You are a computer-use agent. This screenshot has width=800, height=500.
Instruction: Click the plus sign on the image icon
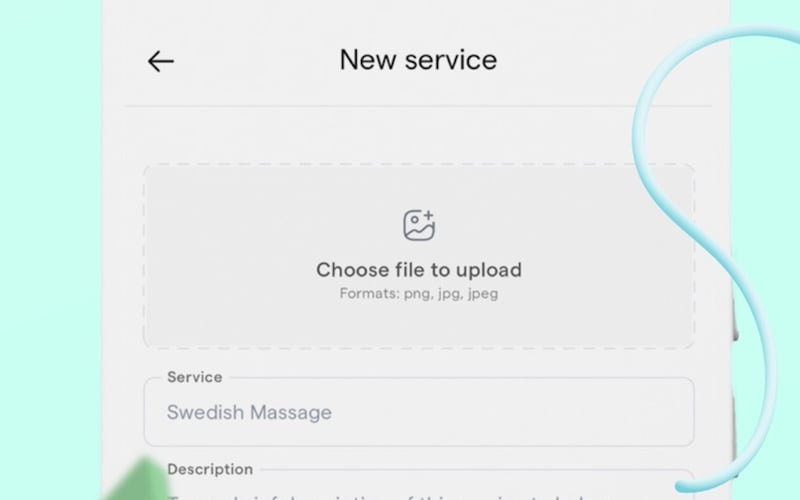coord(429,215)
